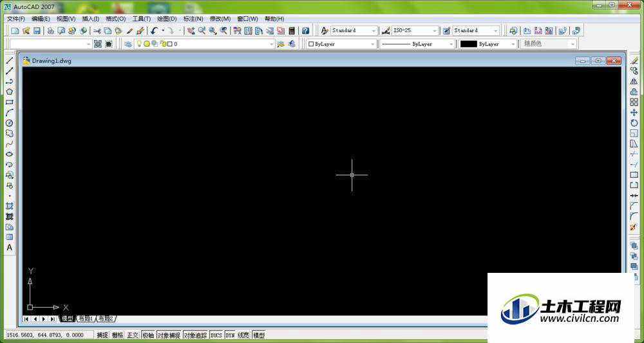Toggle 正交 ortho mode in status bar

[133, 335]
